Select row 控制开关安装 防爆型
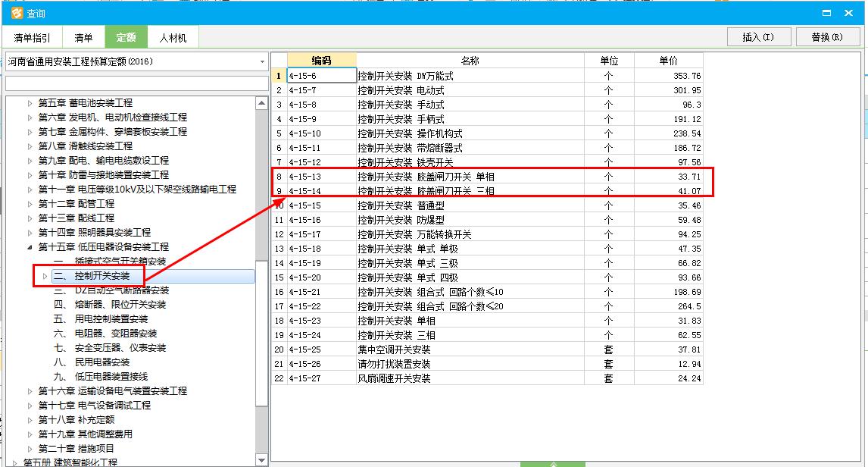Screen dimensions: 868x467 point(487,220)
